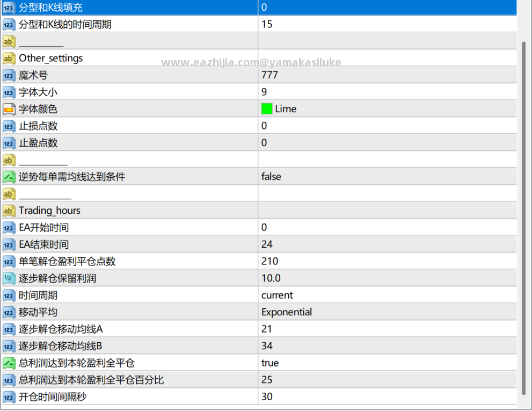Select the 逐步解仓保留利润 parameter name
Screen dimensions: 532x411
[57, 278]
